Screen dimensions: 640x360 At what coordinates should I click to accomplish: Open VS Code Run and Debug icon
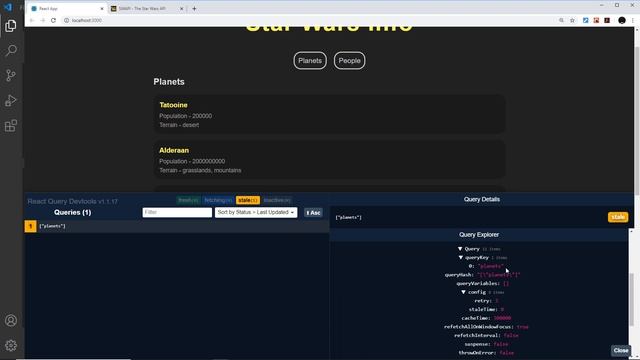tap(11, 100)
